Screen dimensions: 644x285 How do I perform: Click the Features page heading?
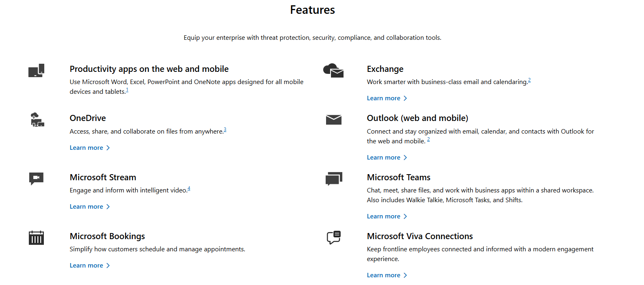[x=312, y=9]
